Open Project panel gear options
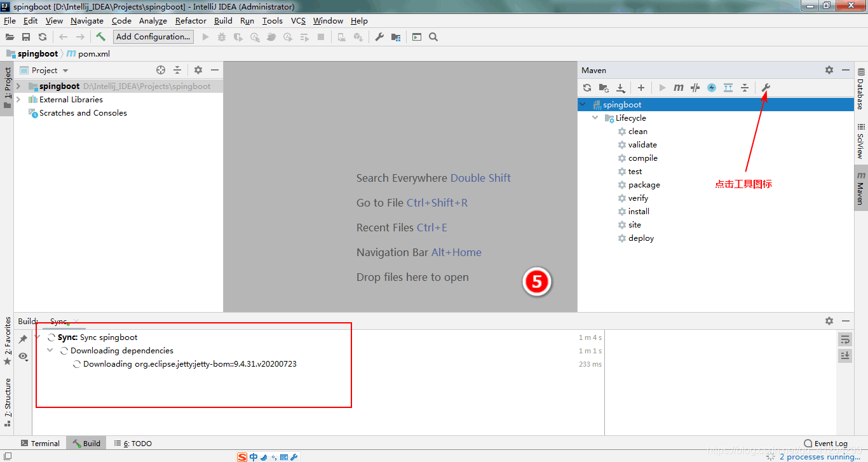Viewport: 868px width, 462px height. tap(198, 70)
